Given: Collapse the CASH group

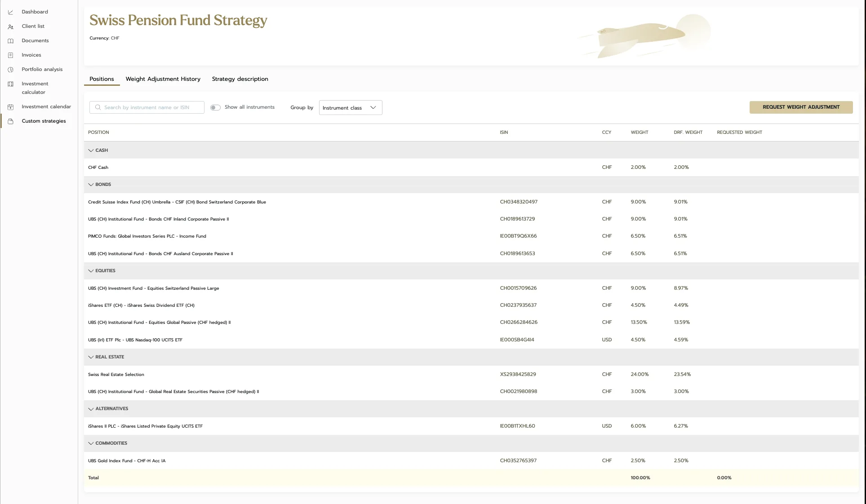Looking at the screenshot, I should [91, 150].
